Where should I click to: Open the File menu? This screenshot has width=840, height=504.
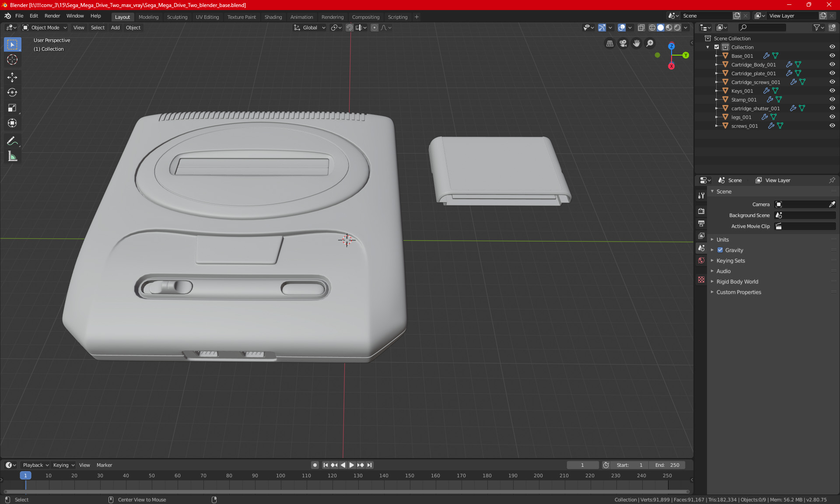(19, 16)
